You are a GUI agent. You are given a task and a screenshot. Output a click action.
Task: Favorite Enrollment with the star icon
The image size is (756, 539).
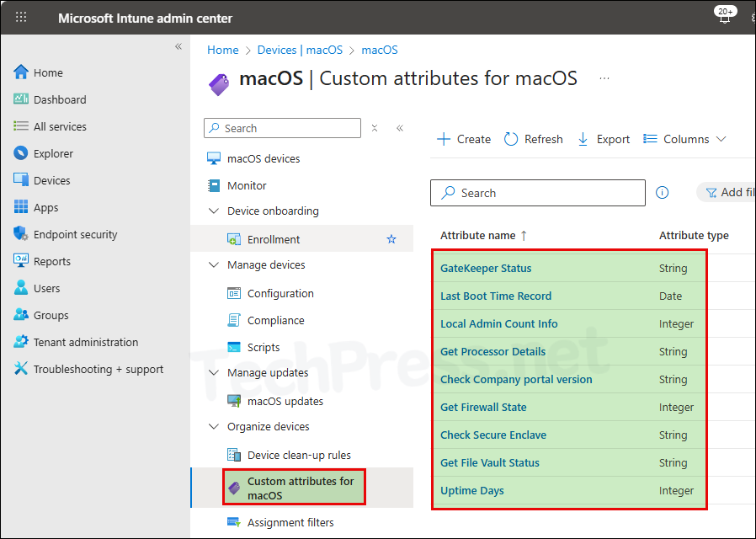391,239
